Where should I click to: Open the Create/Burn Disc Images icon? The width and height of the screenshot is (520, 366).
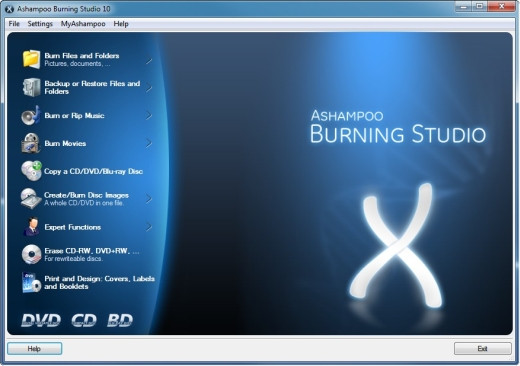pyautogui.click(x=31, y=199)
